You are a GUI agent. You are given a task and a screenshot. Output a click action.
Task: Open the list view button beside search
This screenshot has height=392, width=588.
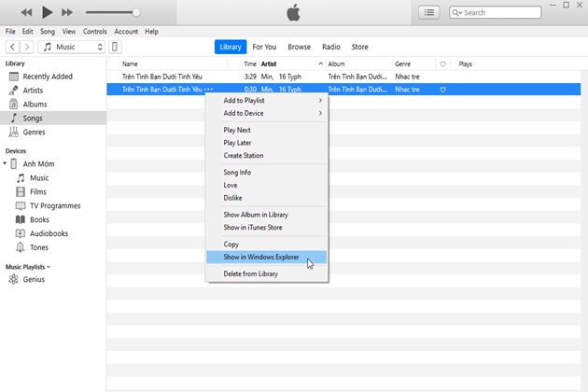[x=429, y=12]
